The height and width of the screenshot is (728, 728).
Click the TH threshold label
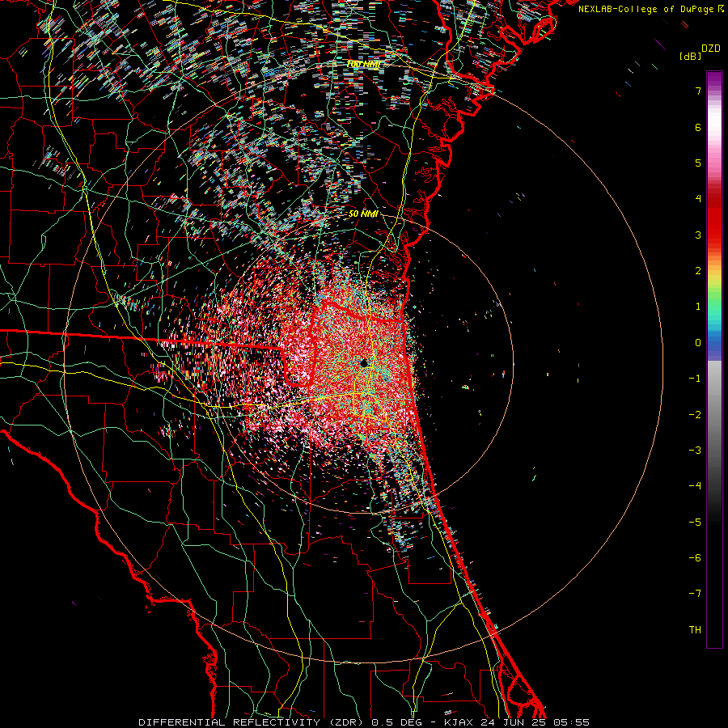(x=695, y=630)
